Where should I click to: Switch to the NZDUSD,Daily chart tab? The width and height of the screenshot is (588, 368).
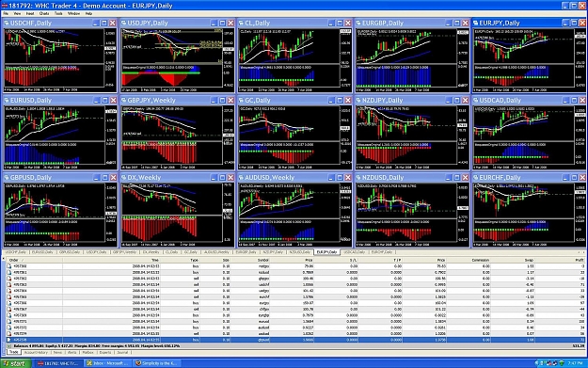[x=300, y=252]
